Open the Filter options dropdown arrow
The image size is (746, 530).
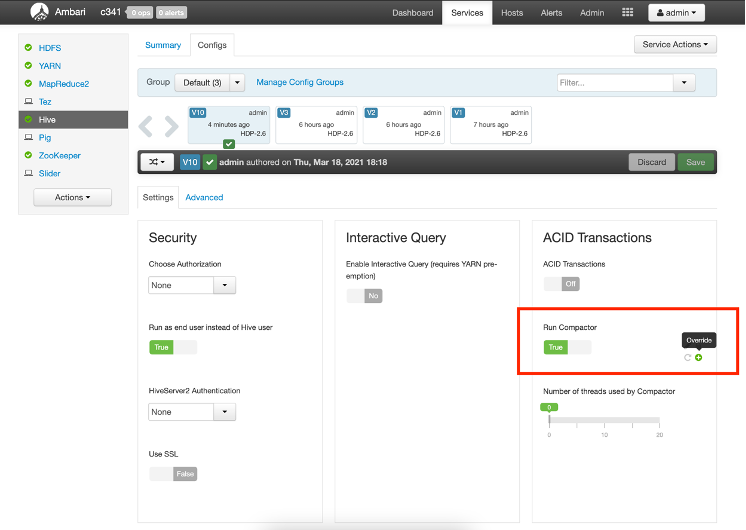pyautogui.click(x=684, y=83)
